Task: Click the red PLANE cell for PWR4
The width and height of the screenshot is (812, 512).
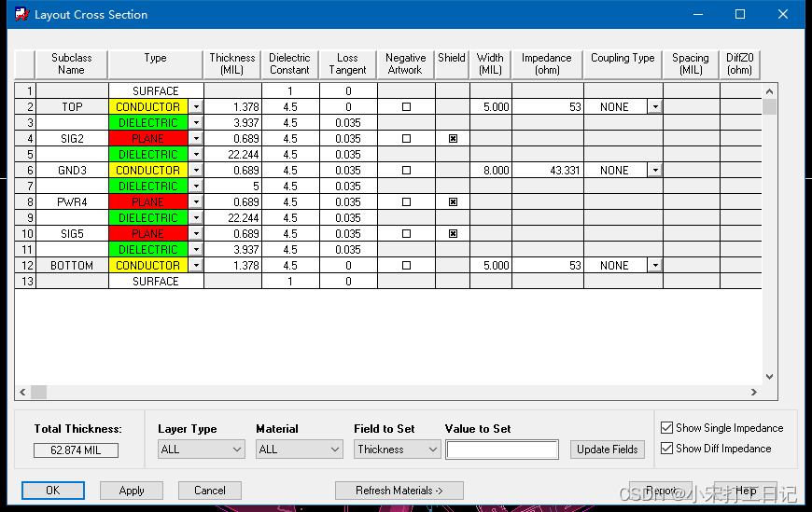Action: [148, 202]
